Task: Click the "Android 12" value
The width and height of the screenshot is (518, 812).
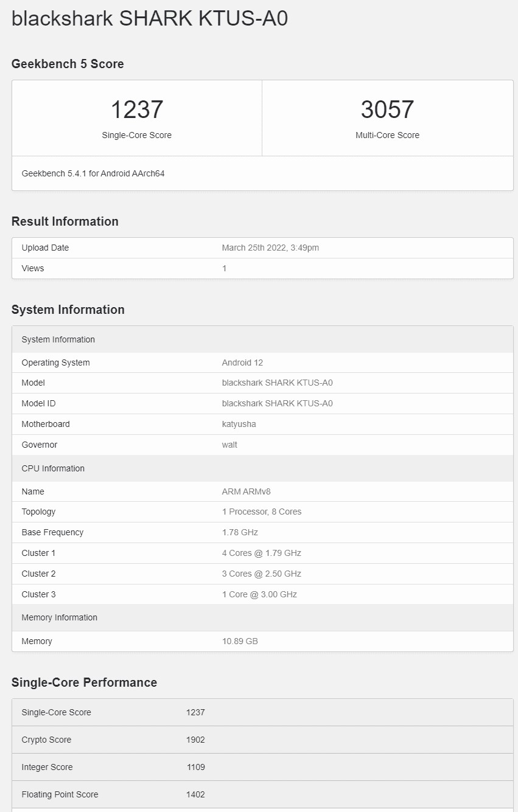Action: point(243,363)
